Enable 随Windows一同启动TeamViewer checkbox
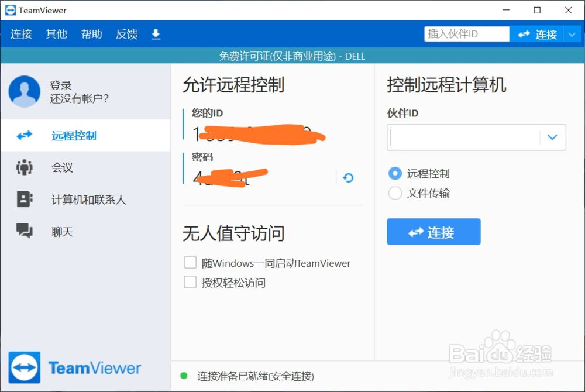The width and height of the screenshot is (585, 392). [190, 263]
